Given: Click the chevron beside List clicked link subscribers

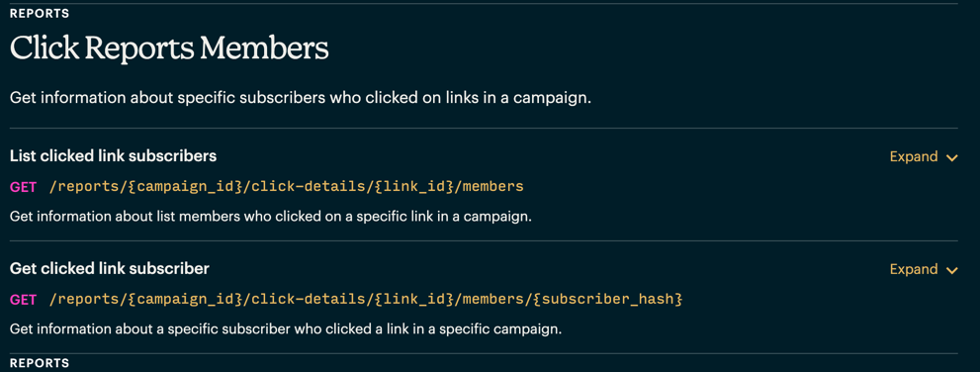Looking at the screenshot, I should pos(952,157).
